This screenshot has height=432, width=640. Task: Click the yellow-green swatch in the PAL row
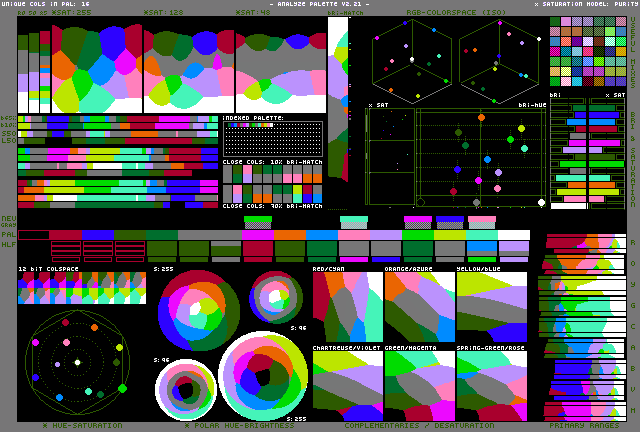click(450, 235)
